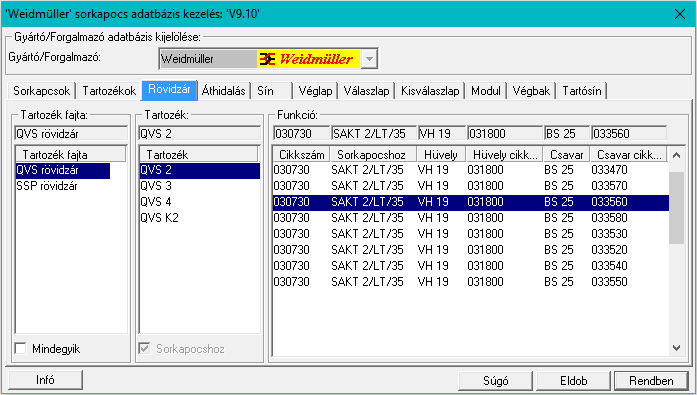Click the Csavar cikk... column header
The width and height of the screenshot is (697, 395).
coord(629,155)
